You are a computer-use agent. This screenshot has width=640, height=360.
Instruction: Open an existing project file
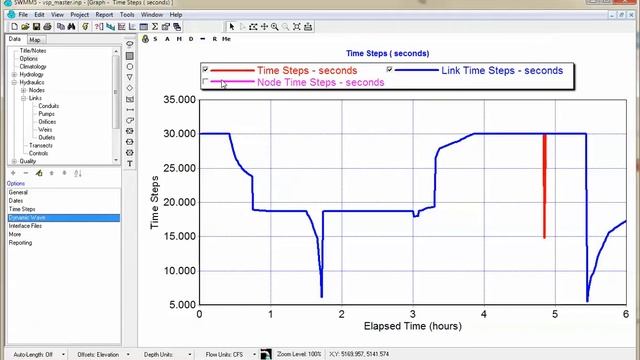click(x=25, y=27)
